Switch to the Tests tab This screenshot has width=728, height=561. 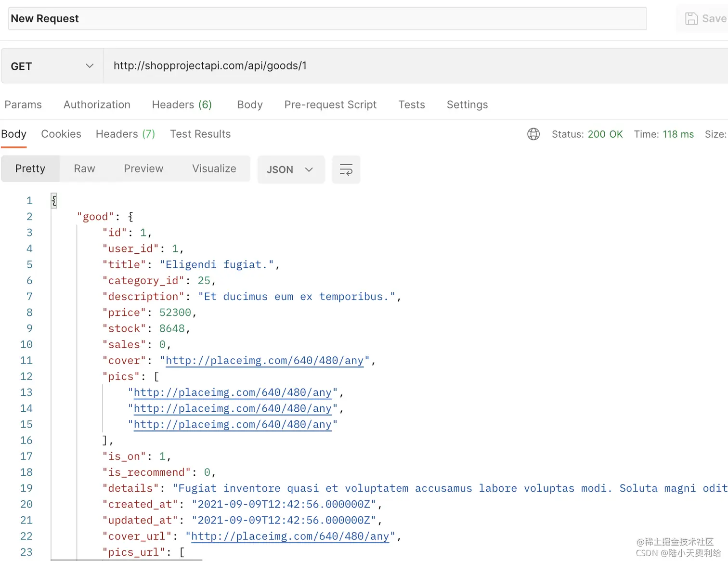(412, 104)
